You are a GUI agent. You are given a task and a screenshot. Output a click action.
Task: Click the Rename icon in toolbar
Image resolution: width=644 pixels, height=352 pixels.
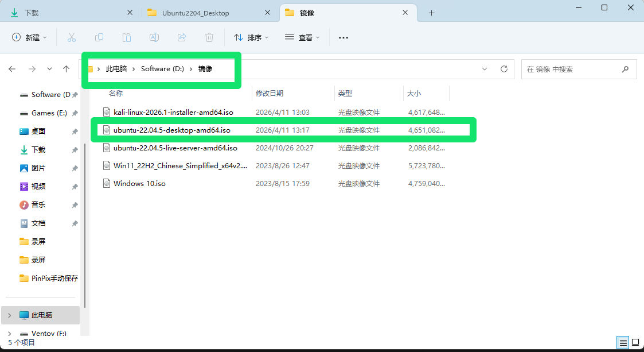154,37
